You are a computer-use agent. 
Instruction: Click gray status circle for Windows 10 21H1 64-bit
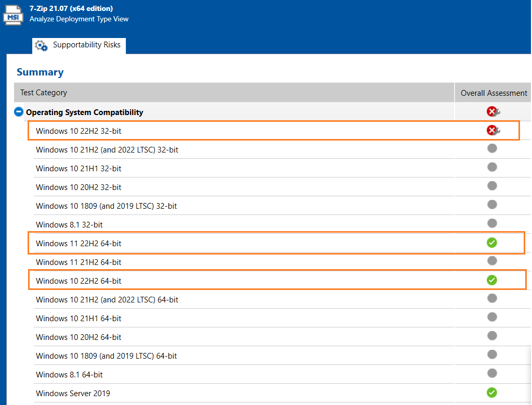click(x=492, y=317)
